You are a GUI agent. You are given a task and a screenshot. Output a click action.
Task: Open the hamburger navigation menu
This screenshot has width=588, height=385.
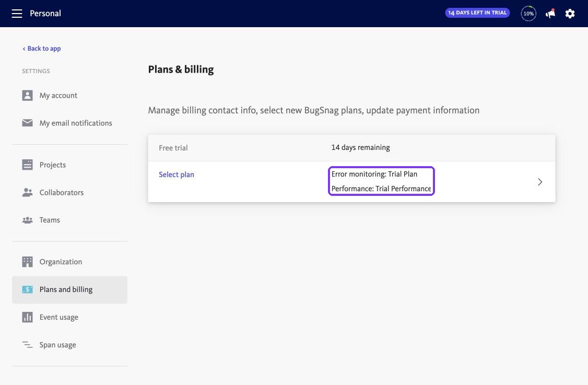(17, 14)
